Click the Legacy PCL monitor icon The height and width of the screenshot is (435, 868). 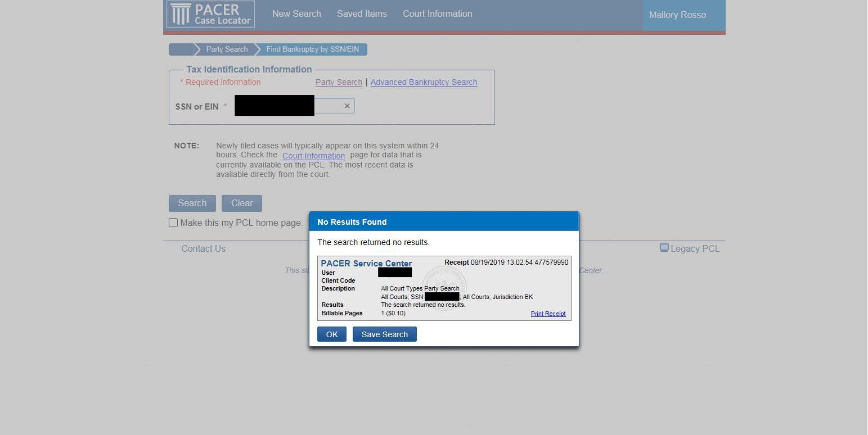click(664, 248)
